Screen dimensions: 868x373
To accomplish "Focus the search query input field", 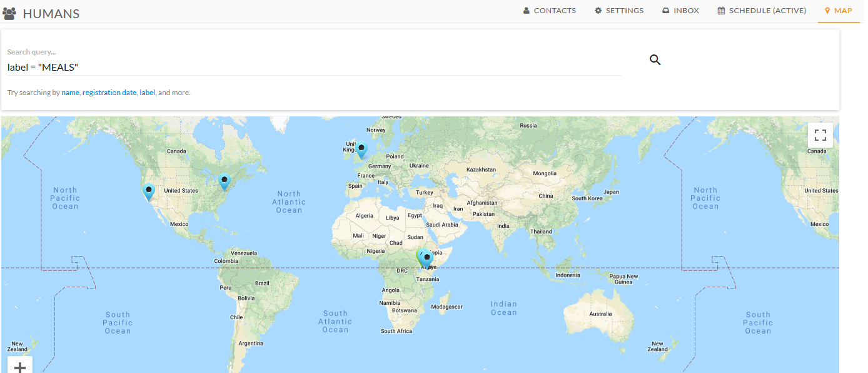I will click(315, 67).
